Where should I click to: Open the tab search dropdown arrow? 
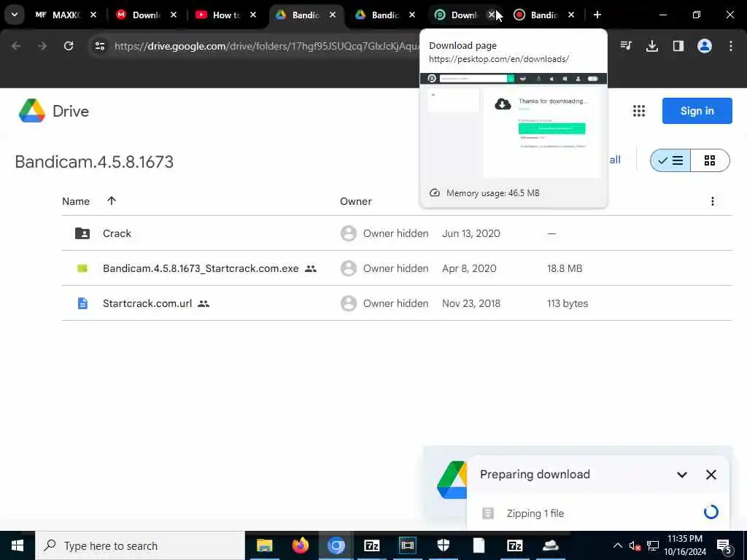(15, 15)
